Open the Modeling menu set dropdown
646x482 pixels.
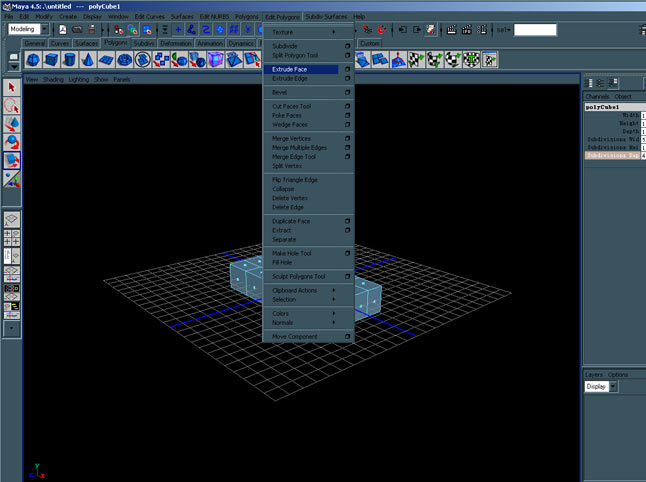(x=44, y=29)
